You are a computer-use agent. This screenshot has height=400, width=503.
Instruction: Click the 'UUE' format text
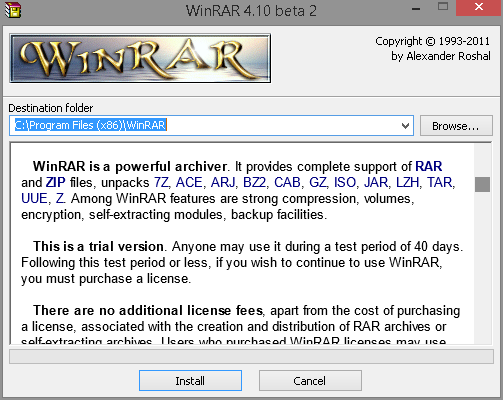click(34, 198)
